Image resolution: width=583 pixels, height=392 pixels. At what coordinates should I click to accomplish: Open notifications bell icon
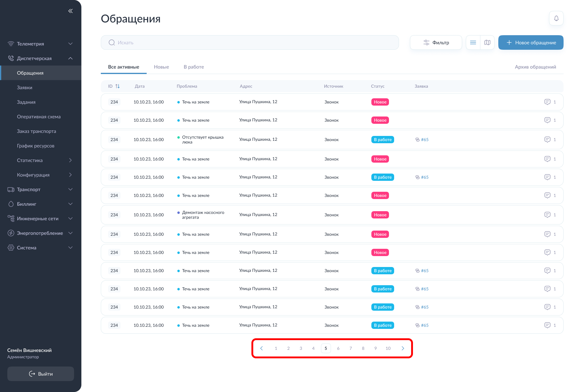point(556,18)
